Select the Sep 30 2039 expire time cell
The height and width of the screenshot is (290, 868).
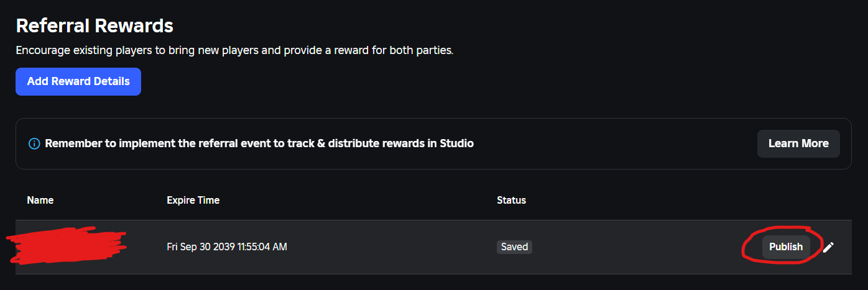click(x=227, y=247)
